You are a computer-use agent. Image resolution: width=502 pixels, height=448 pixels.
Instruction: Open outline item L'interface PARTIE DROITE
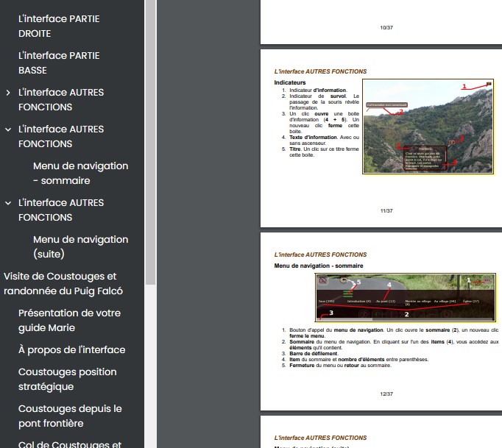(59, 26)
